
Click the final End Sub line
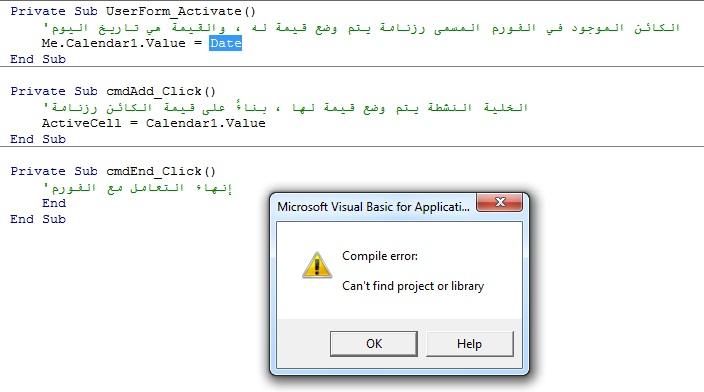click(38, 219)
